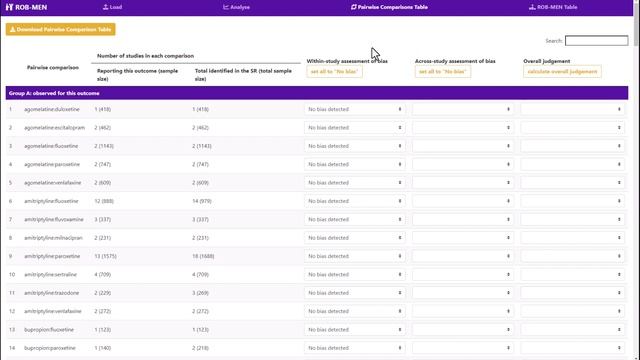
Task: Open within-study dropdown for agomelatine:escitalopram
Action: coord(355,128)
